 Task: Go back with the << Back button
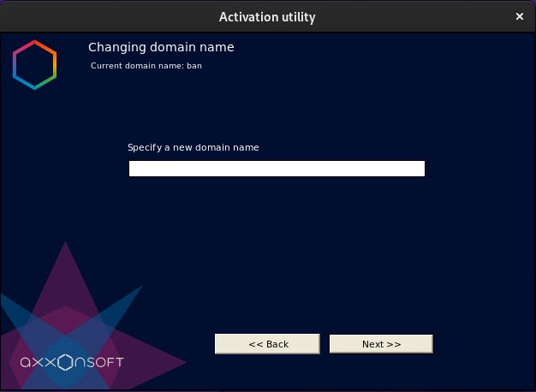click(267, 343)
